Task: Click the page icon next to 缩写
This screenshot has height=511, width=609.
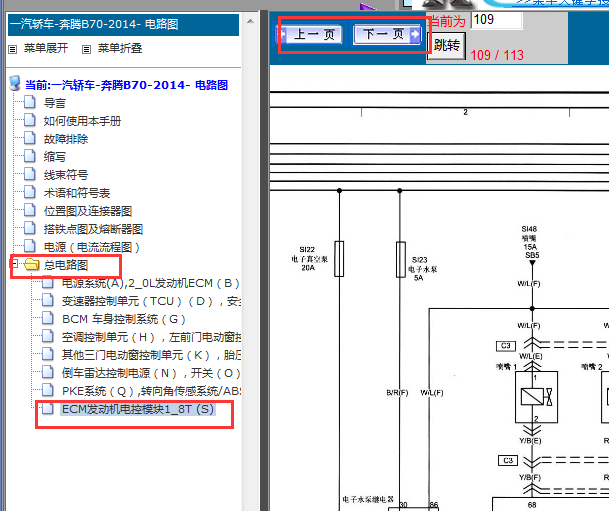Action: click(30, 156)
